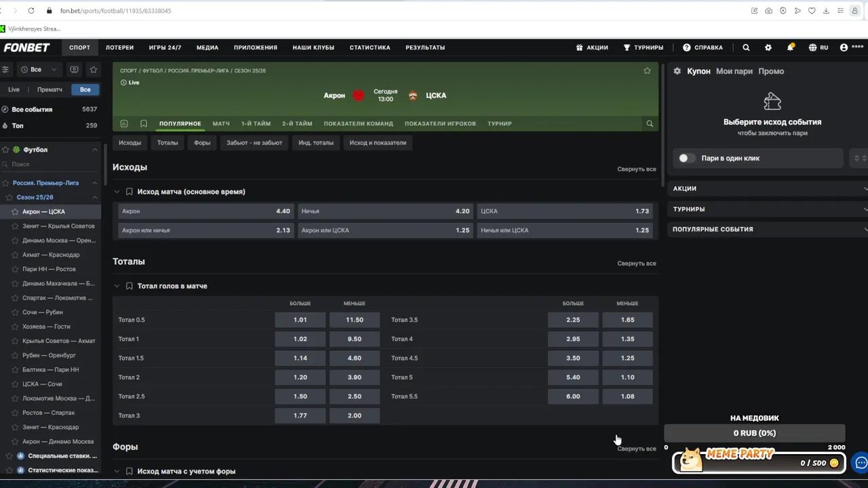Click Свернуть все next to Исходы

pos(637,169)
